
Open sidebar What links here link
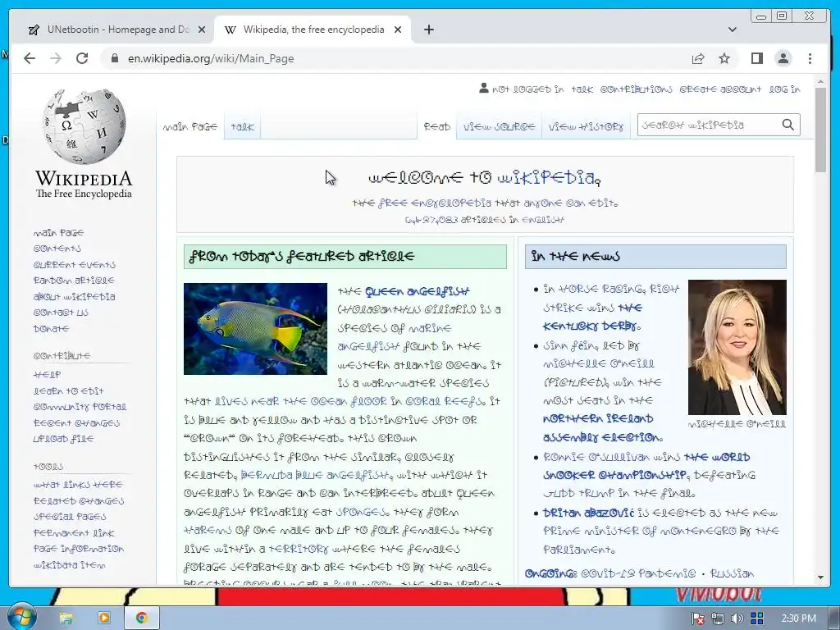[78, 485]
